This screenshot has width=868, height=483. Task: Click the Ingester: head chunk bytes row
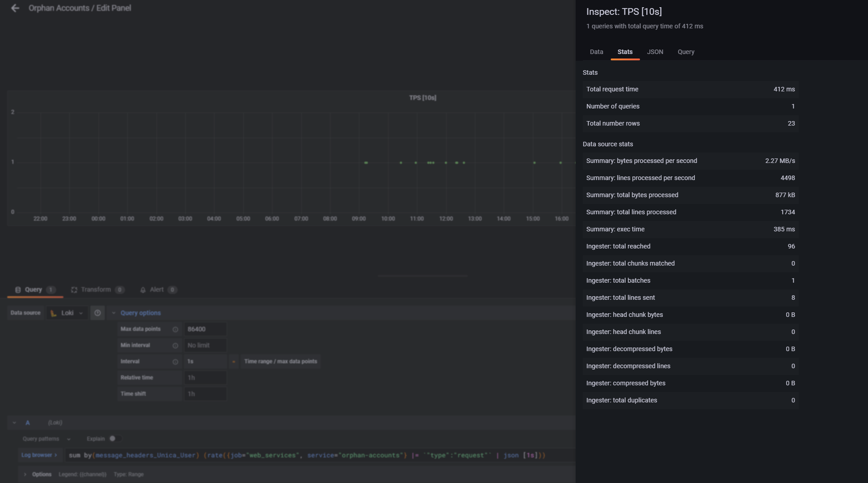(x=690, y=315)
